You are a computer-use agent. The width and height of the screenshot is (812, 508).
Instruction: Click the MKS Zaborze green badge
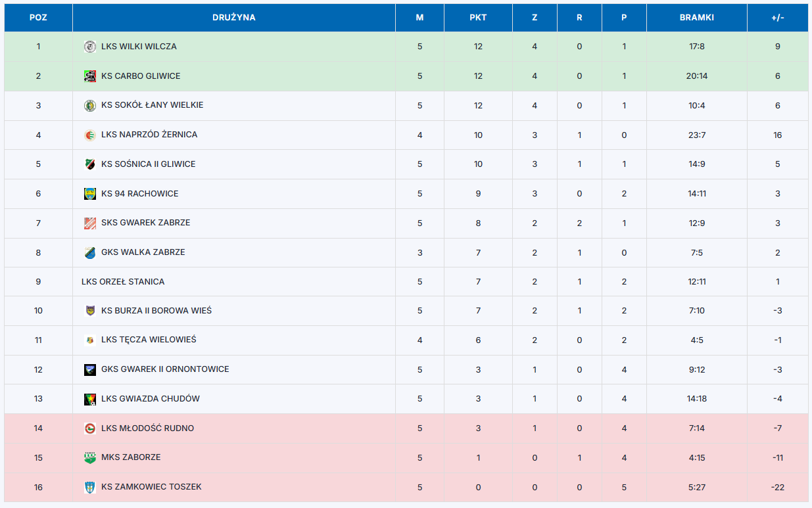90,457
